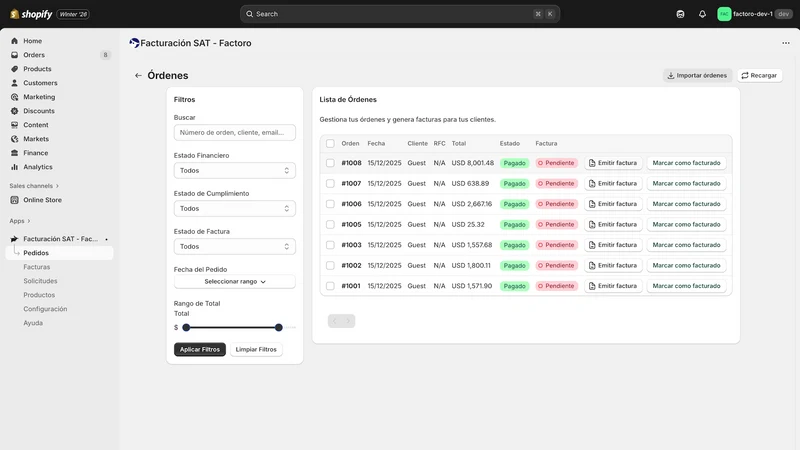Screen dimensions: 800x450
Task: Click the Analytics bar chart icon
Action: (x=14, y=167)
